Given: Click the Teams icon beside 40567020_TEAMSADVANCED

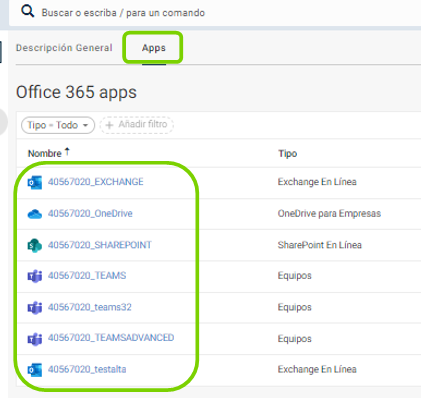Looking at the screenshot, I should click(35, 339).
